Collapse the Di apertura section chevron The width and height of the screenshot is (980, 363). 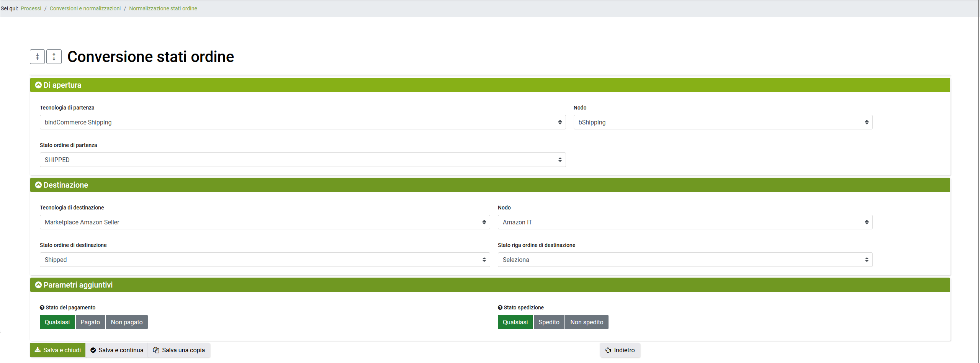pyautogui.click(x=38, y=85)
